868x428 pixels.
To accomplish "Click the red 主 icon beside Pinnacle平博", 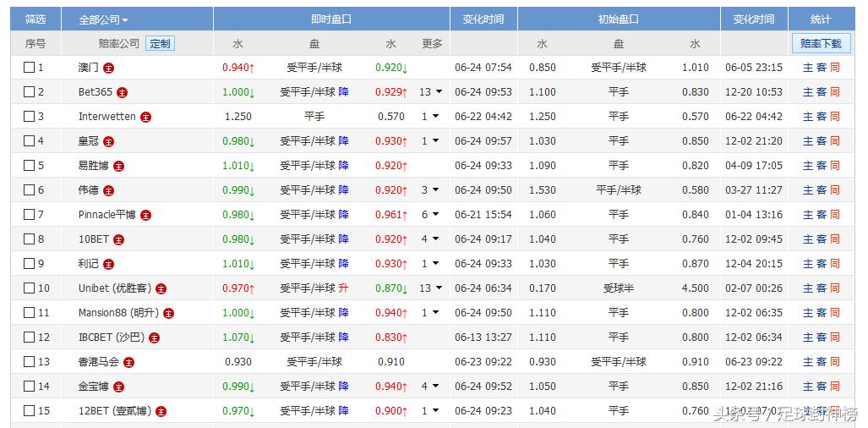I will (x=145, y=215).
